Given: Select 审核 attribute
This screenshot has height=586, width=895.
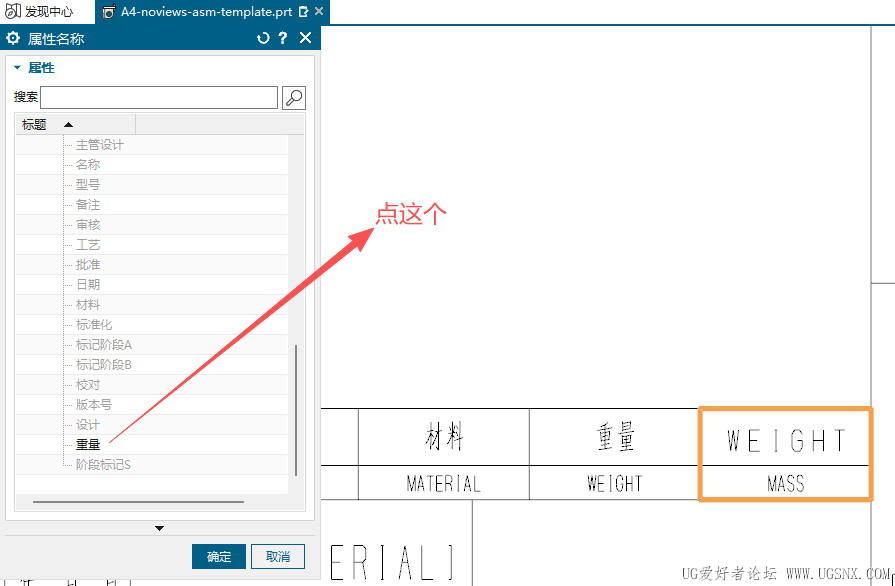Looking at the screenshot, I should 88,225.
